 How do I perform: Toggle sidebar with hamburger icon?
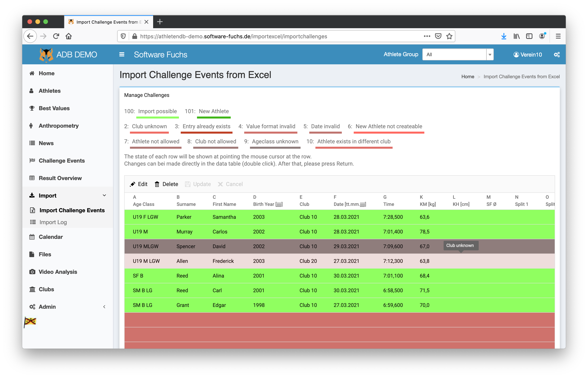click(122, 54)
